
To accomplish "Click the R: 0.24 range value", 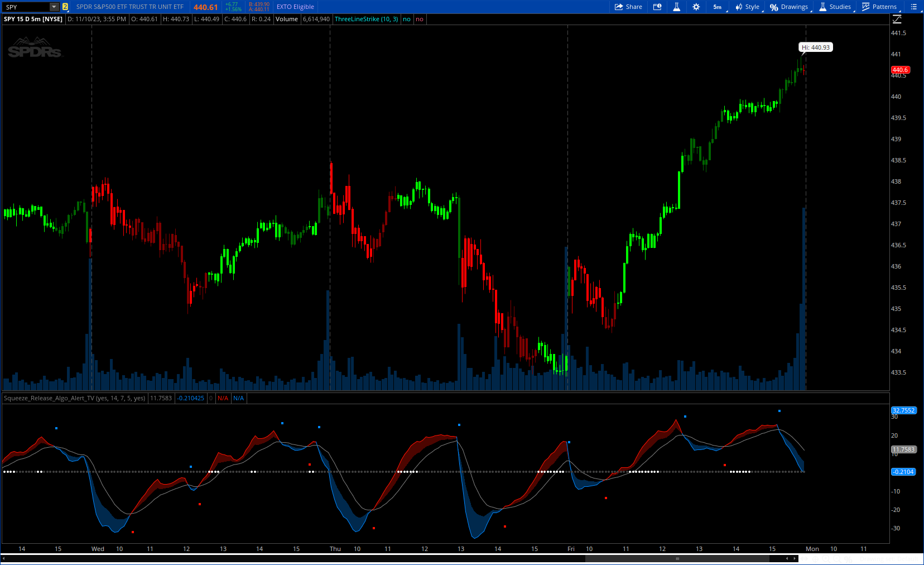I will (x=261, y=19).
